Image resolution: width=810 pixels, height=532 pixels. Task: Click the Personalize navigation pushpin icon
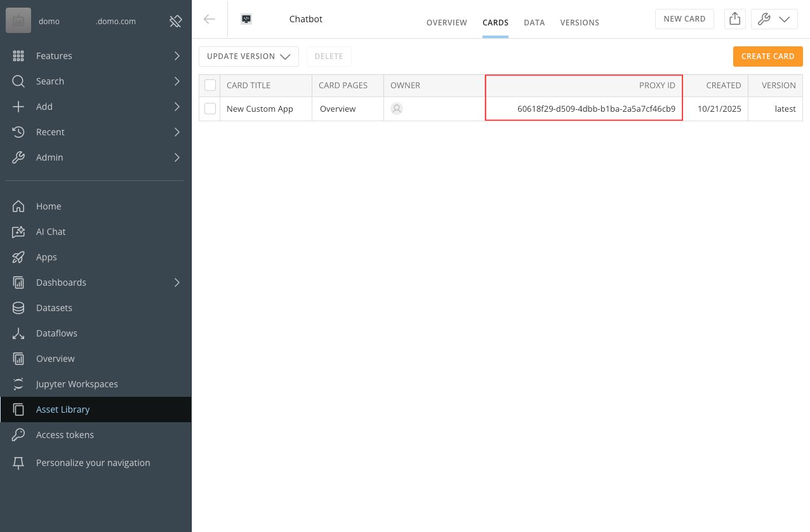(18, 463)
